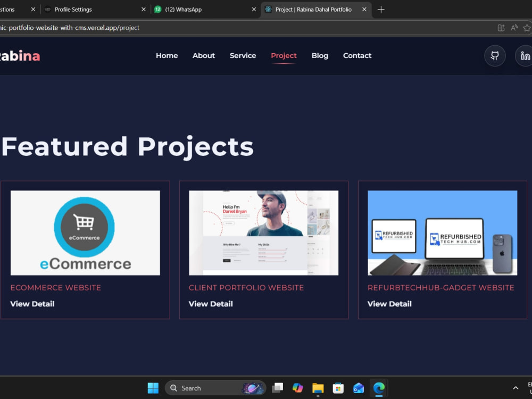
Task: Close the WhatsApp tab
Action: point(254,10)
